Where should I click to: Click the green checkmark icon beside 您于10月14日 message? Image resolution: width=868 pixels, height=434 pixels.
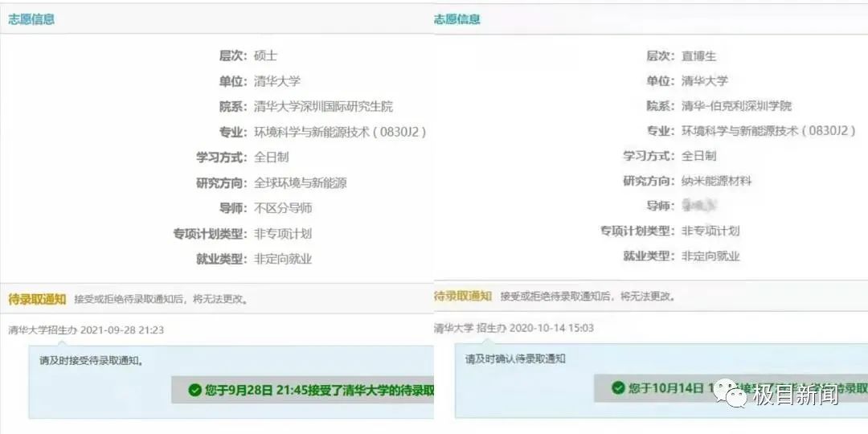click(618, 387)
